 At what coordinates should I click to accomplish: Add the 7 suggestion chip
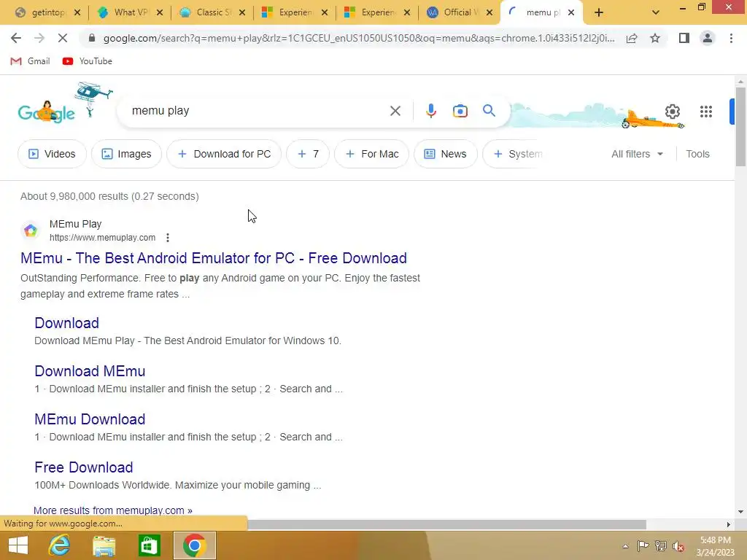click(x=308, y=154)
